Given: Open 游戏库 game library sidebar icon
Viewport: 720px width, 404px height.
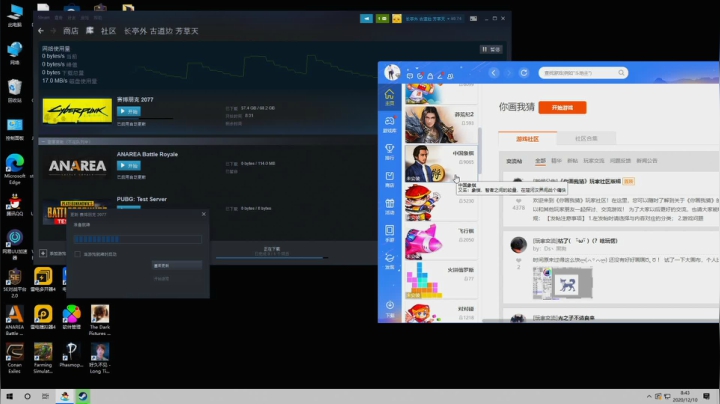Looking at the screenshot, I should tap(389, 124).
